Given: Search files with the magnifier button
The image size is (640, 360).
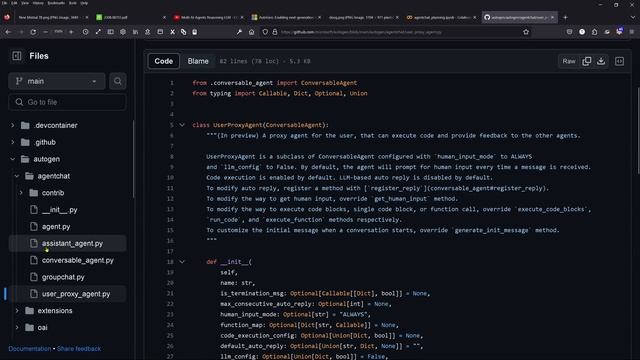Looking at the screenshot, I should pos(118,81).
